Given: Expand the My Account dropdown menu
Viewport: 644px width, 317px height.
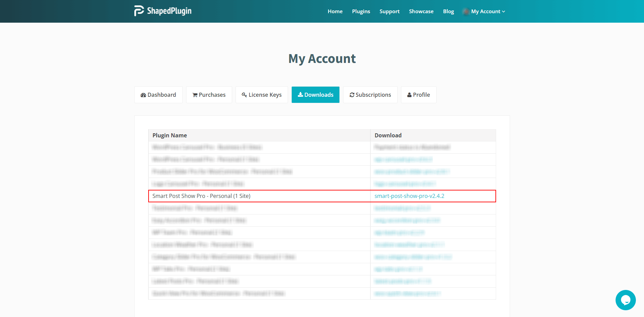Looking at the screenshot, I should (x=488, y=12).
